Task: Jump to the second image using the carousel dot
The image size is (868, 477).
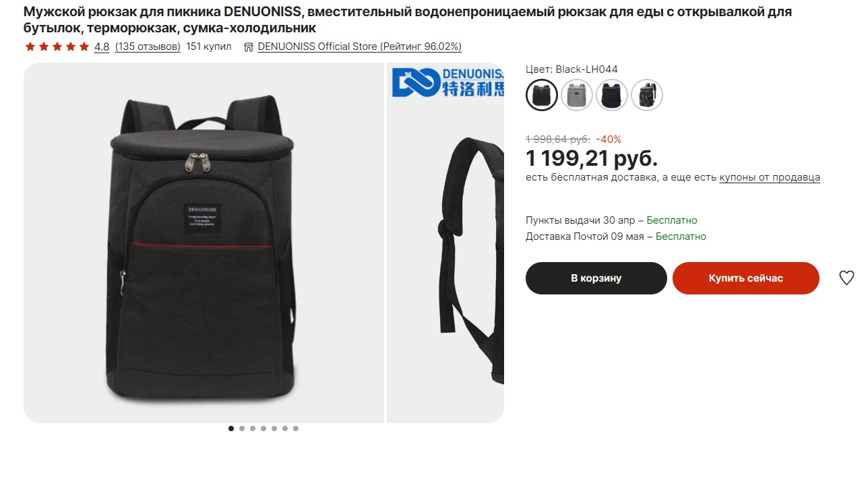Action: 242,428
